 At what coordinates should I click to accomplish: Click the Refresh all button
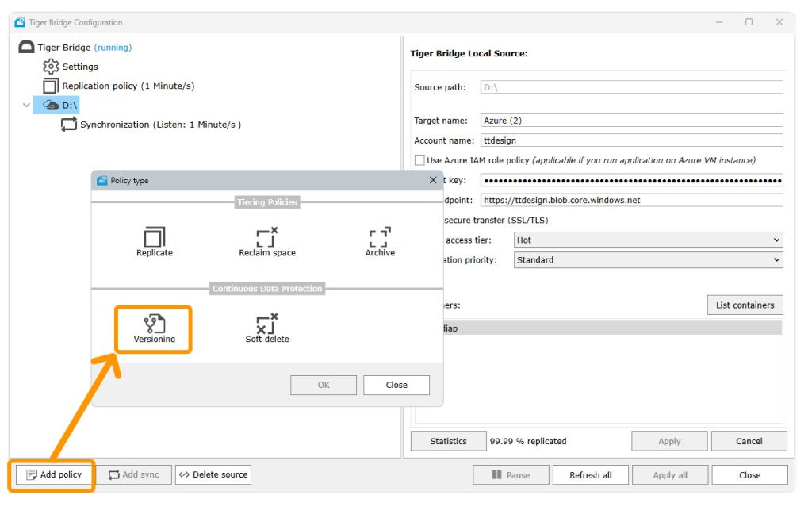590,475
